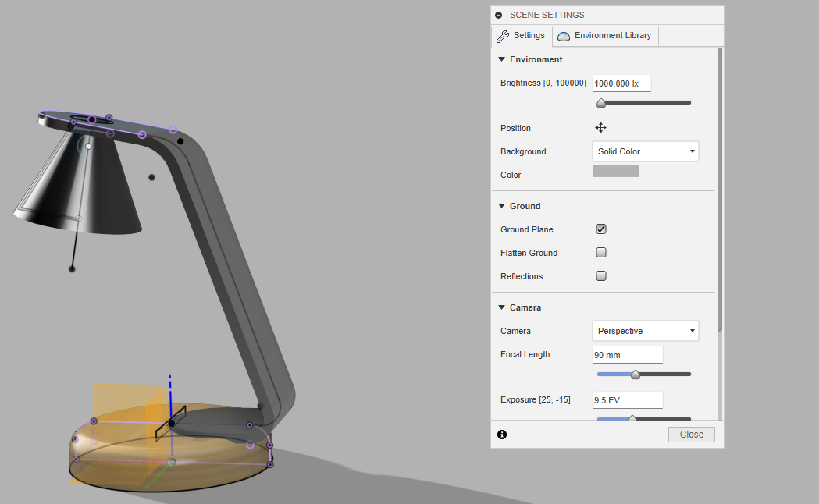Image resolution: width=819 pixels, height=504 pixels.
Task: Open the Camera Perspective dropdown
Action: point(645,331)
